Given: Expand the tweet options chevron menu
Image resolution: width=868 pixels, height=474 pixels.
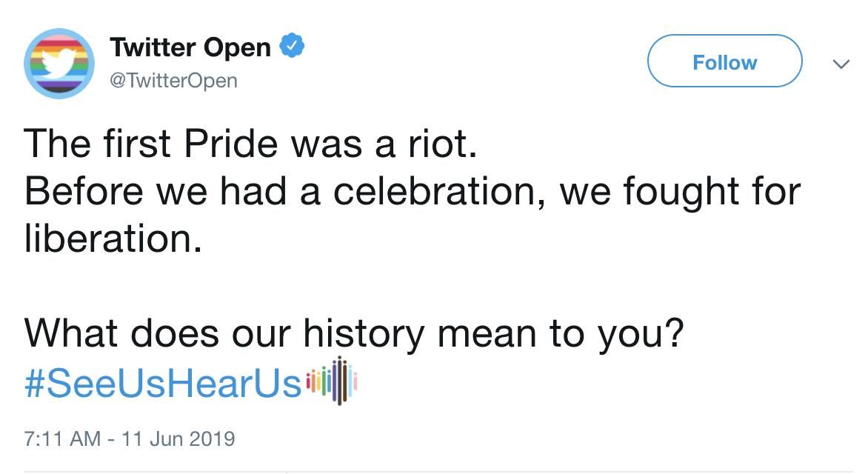Looking at the screenshot, I should point(841,64).
